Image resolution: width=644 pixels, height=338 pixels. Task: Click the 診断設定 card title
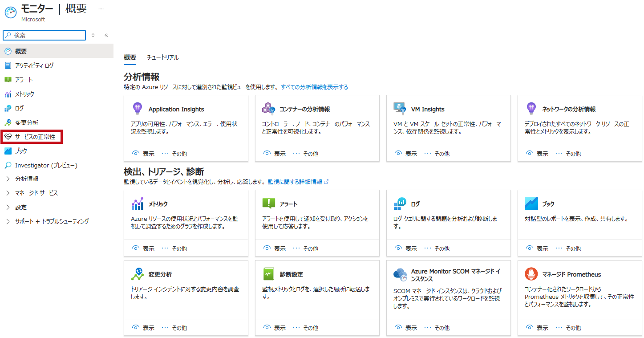pyautogui.click(x=292, y=274)
